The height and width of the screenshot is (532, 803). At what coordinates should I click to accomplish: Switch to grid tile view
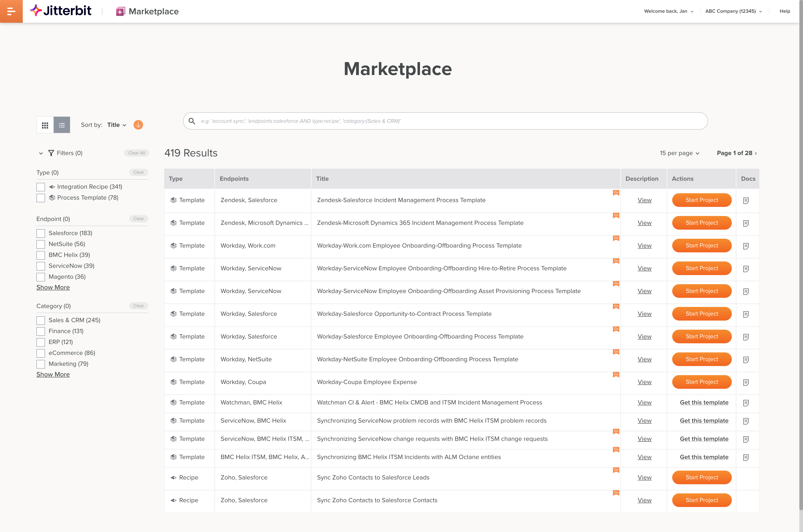45,125
